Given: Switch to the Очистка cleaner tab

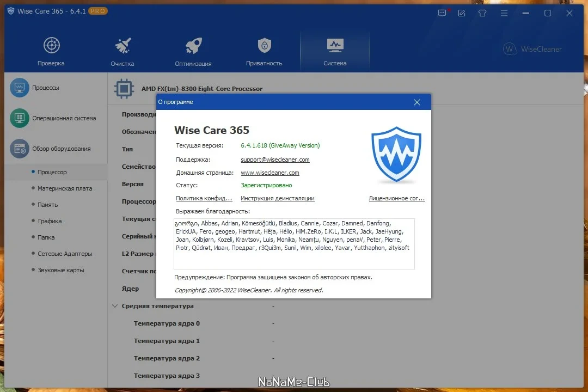Looking at the screenshot, I should (122, 51).
